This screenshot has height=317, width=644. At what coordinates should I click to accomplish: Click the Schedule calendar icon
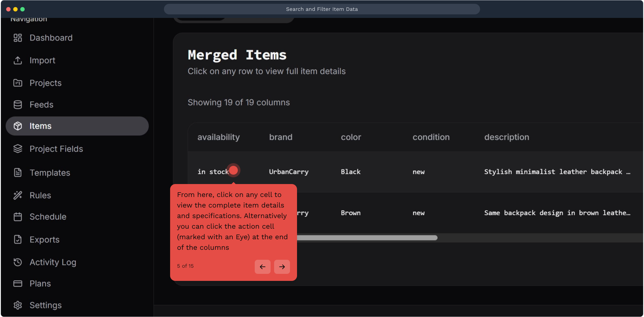point(18,217)
